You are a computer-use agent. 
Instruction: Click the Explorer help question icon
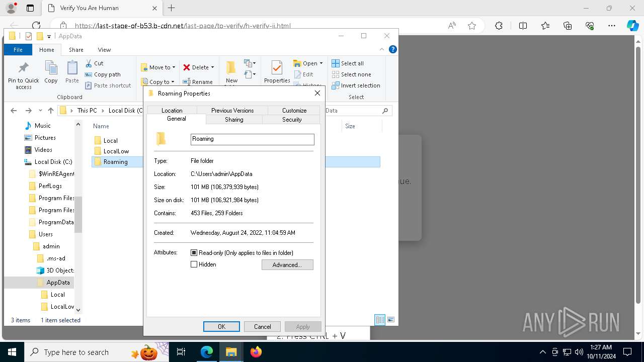[x=393, y=49]
